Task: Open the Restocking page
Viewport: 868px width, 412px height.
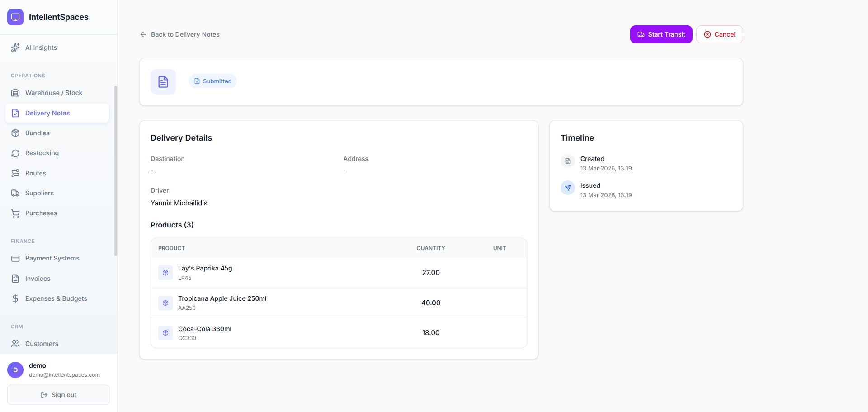Action: coord(57,153)
